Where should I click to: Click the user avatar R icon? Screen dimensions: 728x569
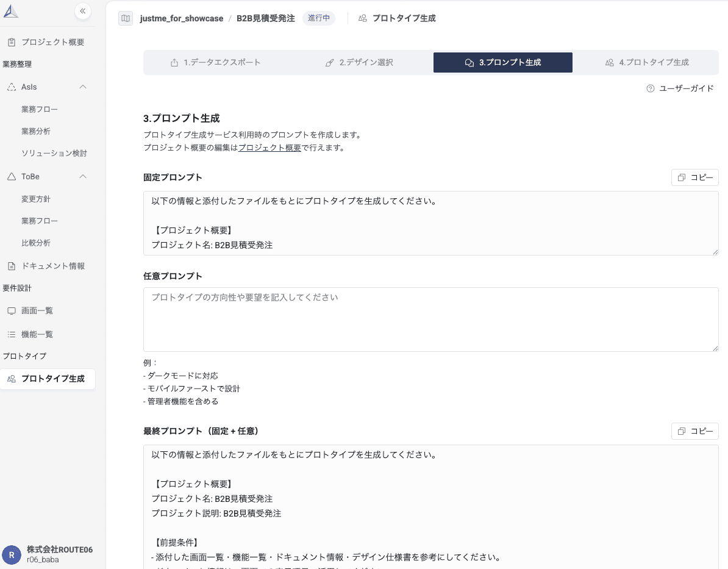[11, 554]
